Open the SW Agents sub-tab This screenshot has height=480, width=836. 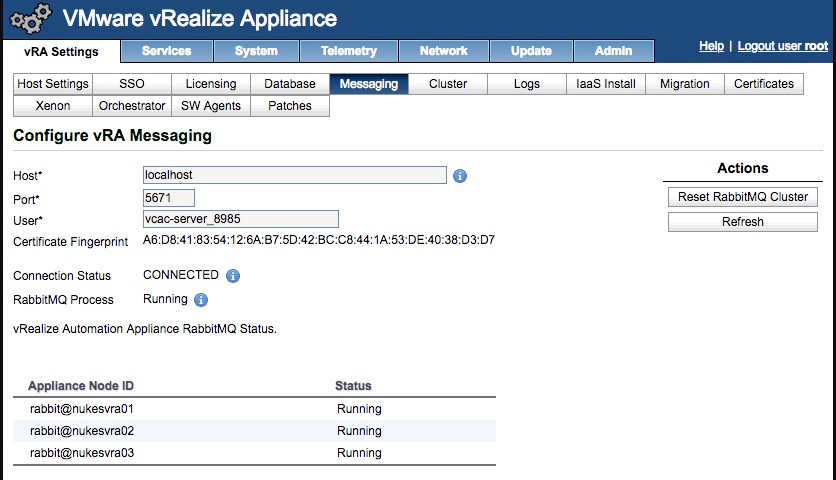pyautogui.click(x=211, y=106)
